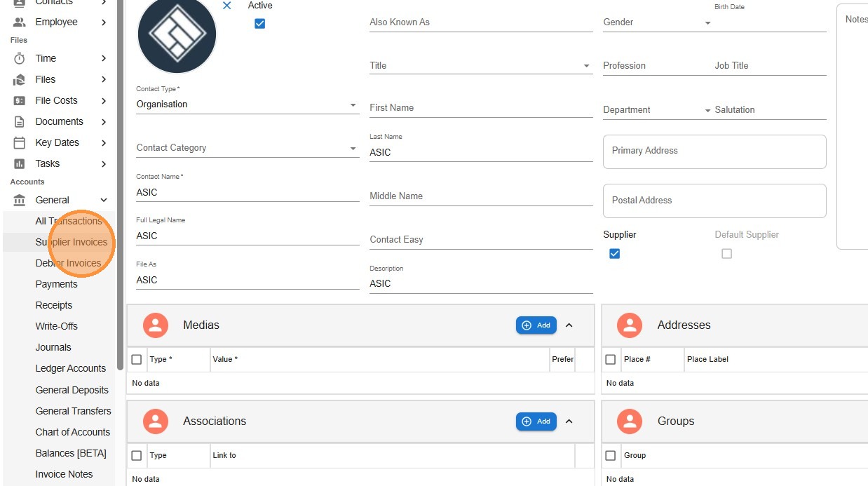Click the Associations person icon
Viewport: 868px width, 486px height.
point(156,421)
